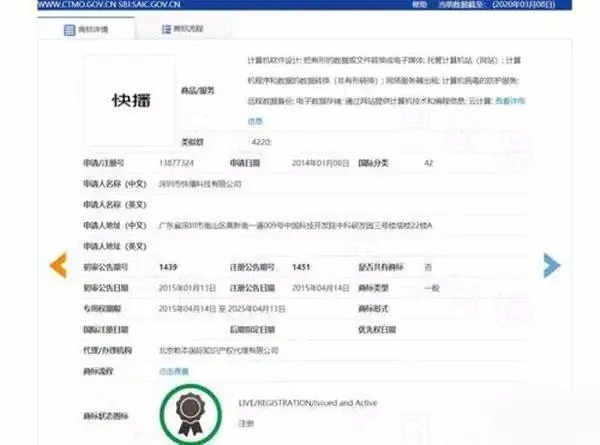Screen dimensions: 600x445
Task: Select the exclusive rights period date range
Action: [222, 309]
